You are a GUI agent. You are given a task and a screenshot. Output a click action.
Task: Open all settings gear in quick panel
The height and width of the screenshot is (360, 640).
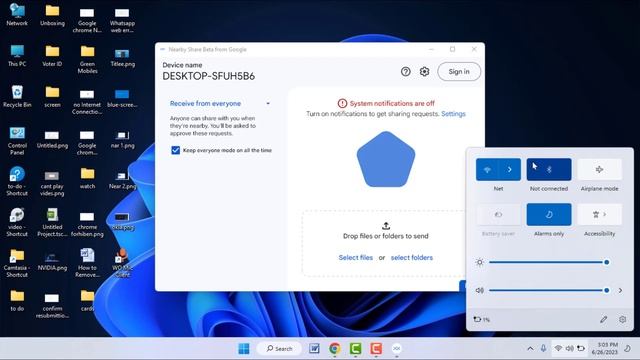pyautogui.click(x=622, y=320)
